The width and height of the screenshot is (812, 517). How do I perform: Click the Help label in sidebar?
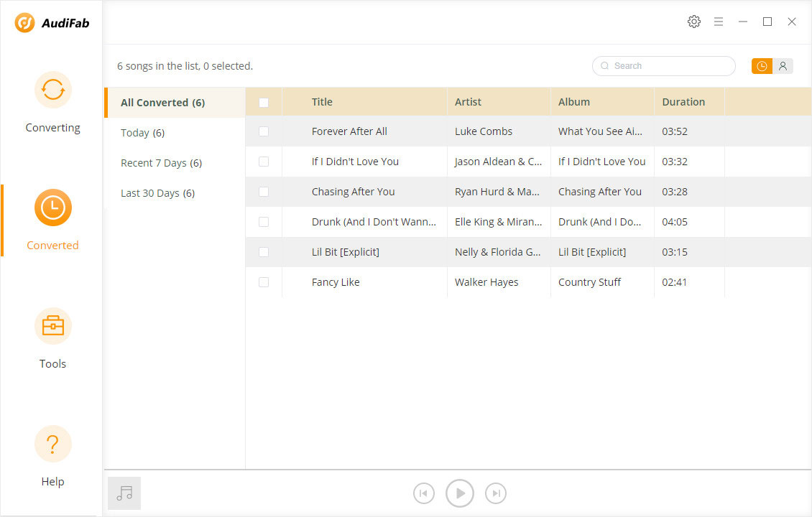click(x=53, y=481)
